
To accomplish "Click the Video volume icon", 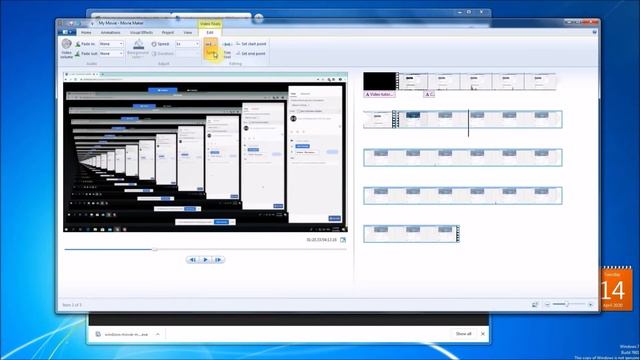I will (x=67, y=44).
